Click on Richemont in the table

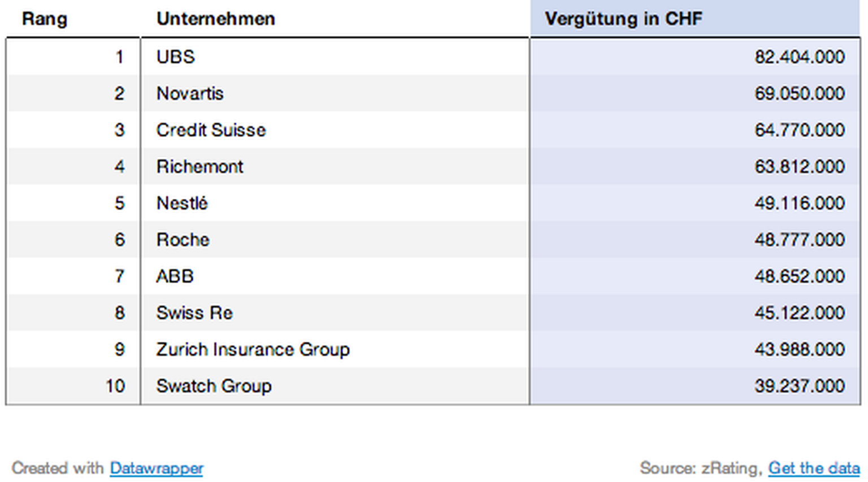pos(199,167)
